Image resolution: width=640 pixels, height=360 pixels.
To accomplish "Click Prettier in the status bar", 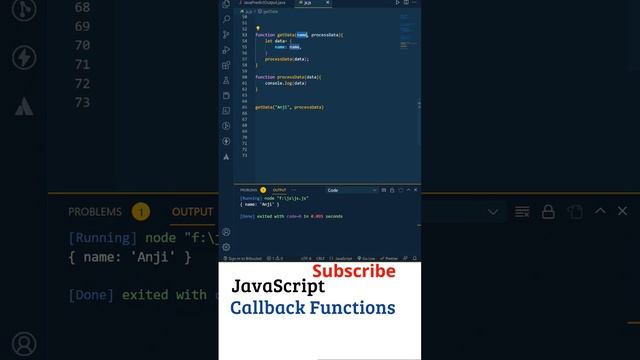I will coord(389,259).
